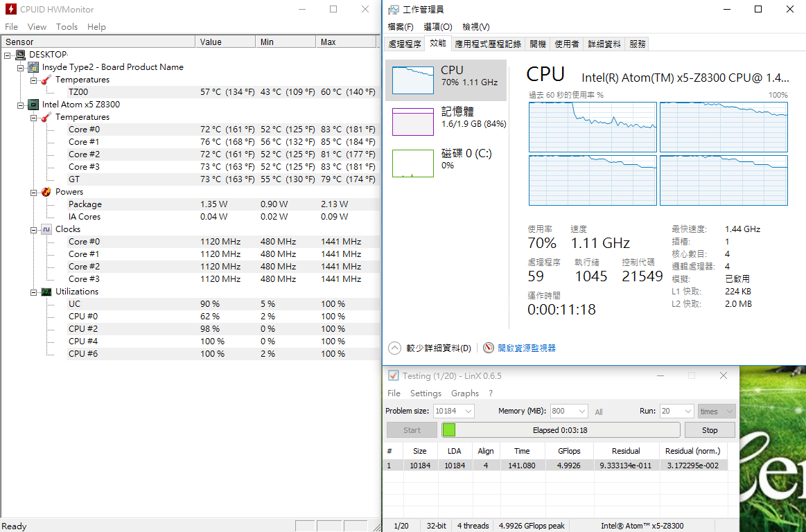Click the 4 threads status bar entry
Image resolution: width=806 pixels, height=532 pixels.
473,526
